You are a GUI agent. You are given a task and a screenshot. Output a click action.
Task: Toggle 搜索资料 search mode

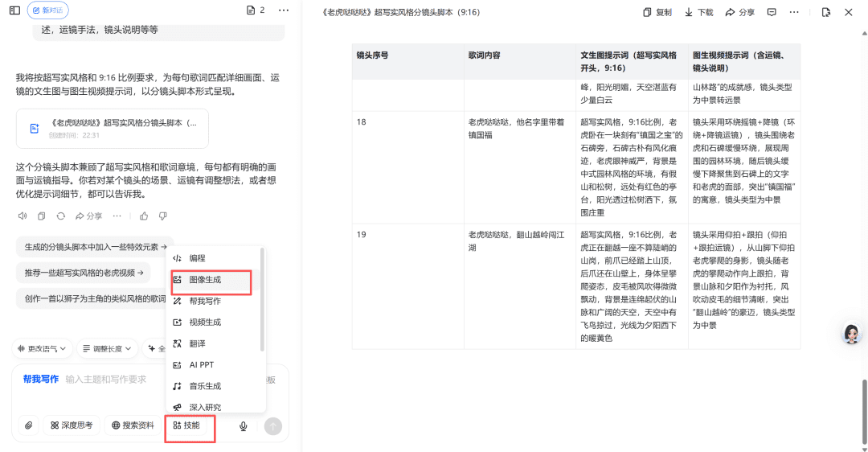click(133, 425)
